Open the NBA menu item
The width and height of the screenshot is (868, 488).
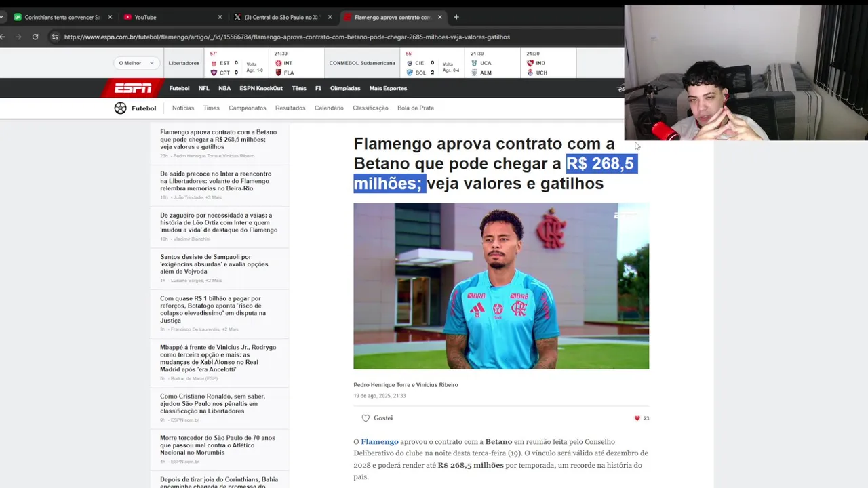[224, 88]
